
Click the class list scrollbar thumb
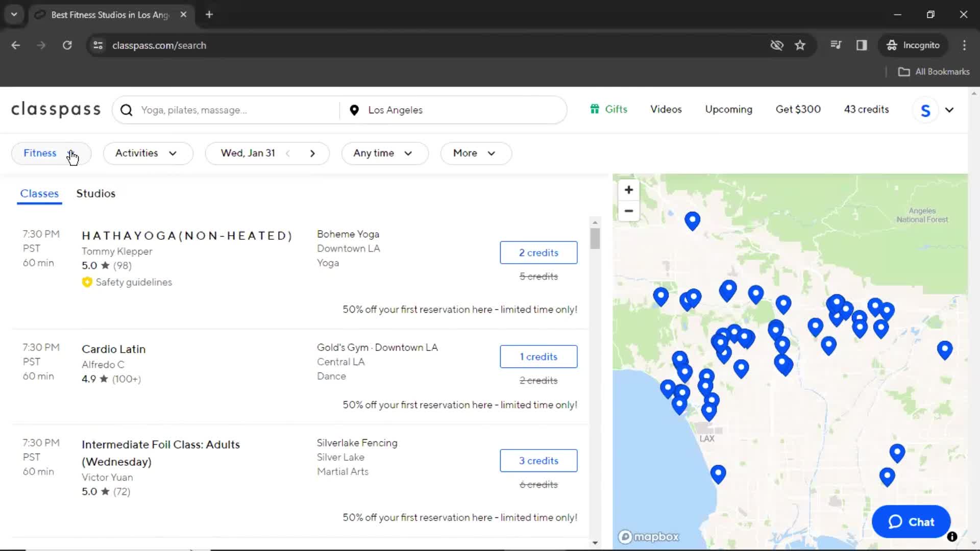(x=595, y=239)
